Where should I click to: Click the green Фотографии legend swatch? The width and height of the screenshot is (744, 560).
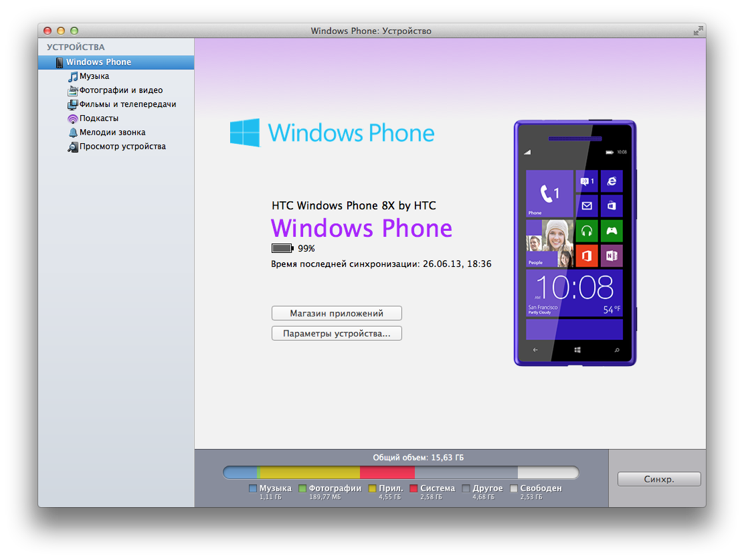pyautogui.click(x=302, y=488)
